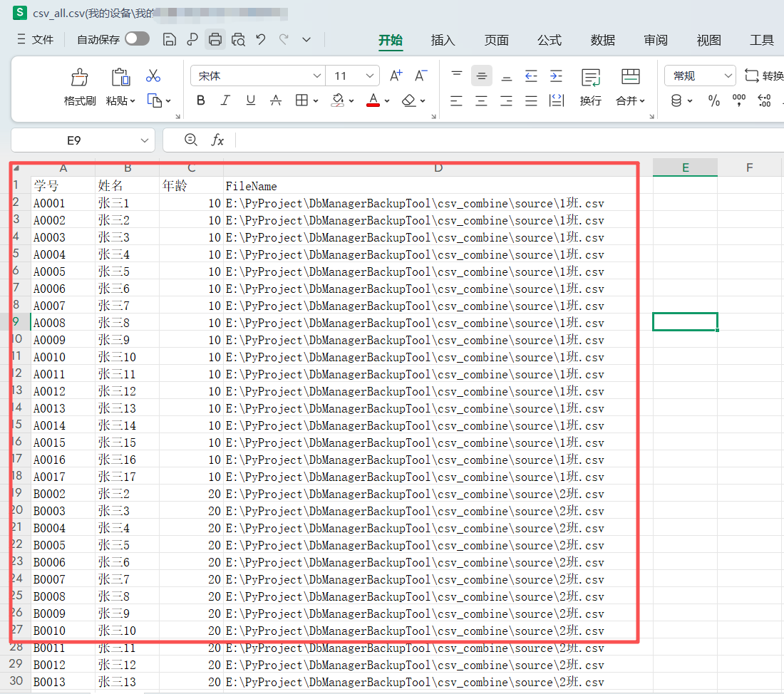Click Increase Indent icon
The width and height of the screenshot is (784, 694).
click(556, 76)
